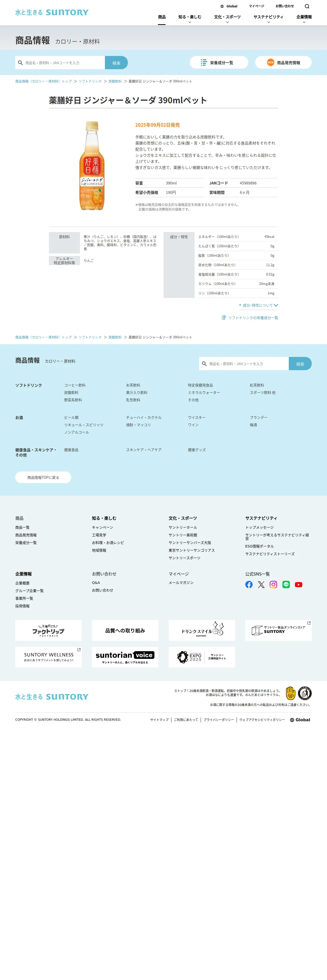
Task: Open the LINE social icon
Action: [x=286, y=584]
